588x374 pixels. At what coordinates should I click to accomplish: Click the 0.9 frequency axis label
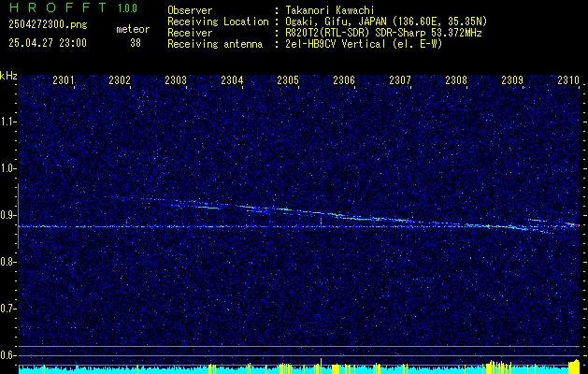7,215
